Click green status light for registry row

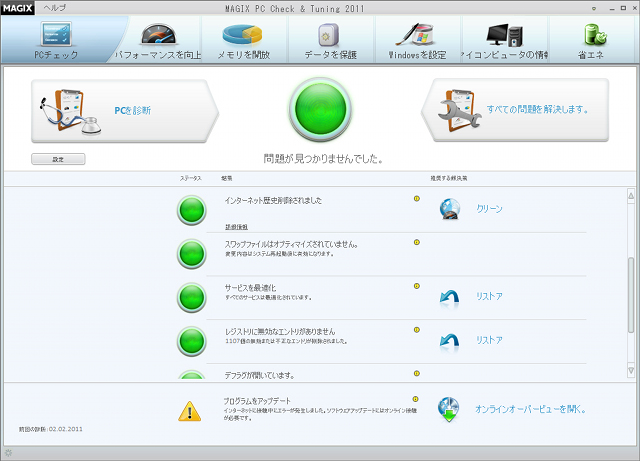coord(191,341)
